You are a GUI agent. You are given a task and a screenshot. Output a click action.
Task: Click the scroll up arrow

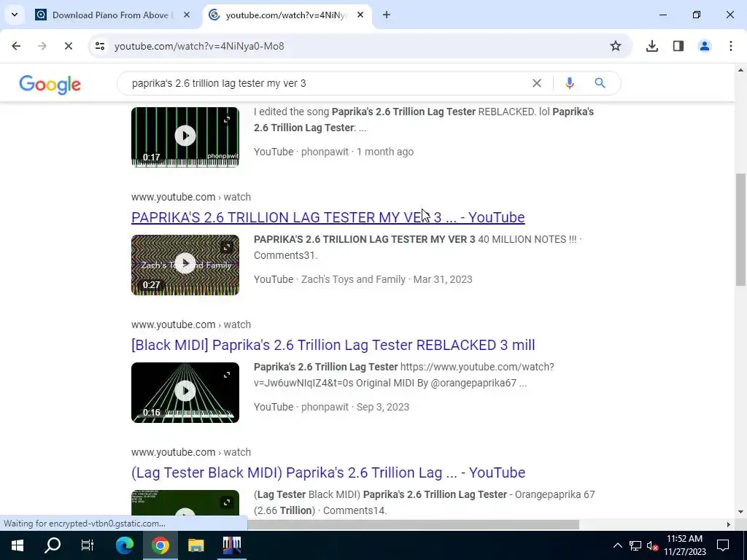click(740, 71)
